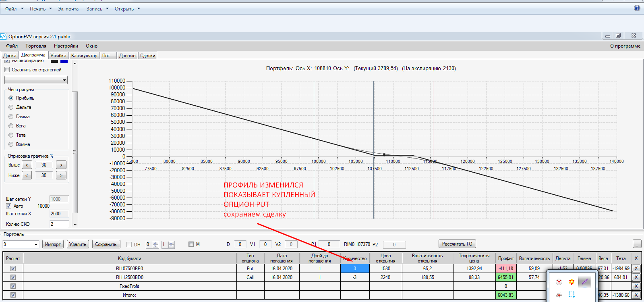
Task: Click the Yandex browser tray icon
Action: (x=559, y=282)
